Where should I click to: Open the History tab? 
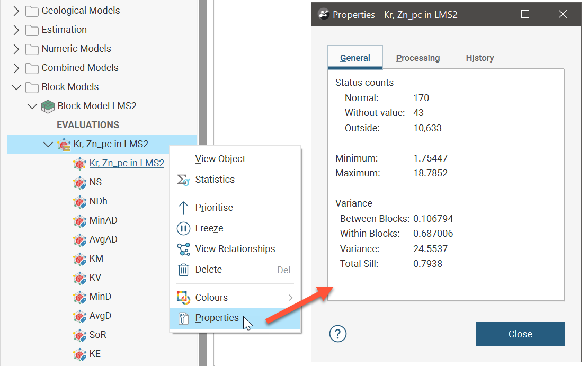480,58
